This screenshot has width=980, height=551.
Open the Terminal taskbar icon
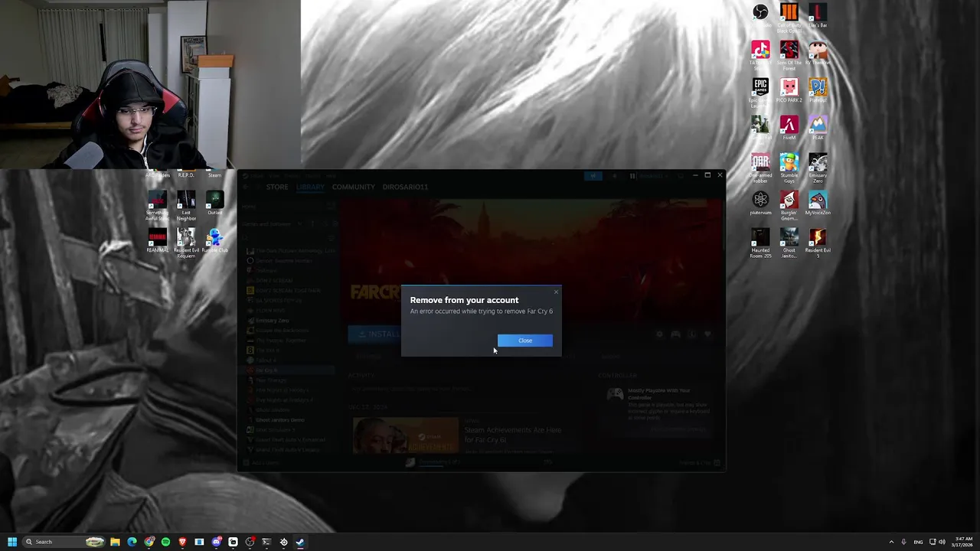pos(266,542)
